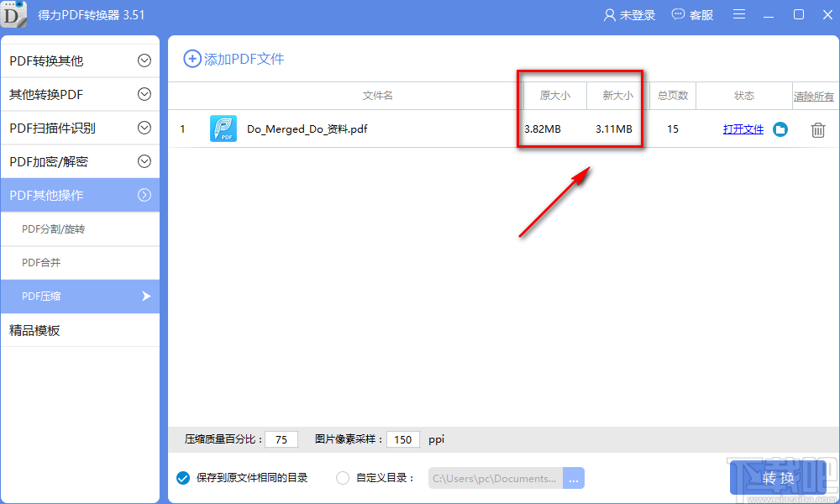The image size is (840, 504).
Task: Click 添加PDF文件 link
Action: pyautogui.click(x=244, y=59)
